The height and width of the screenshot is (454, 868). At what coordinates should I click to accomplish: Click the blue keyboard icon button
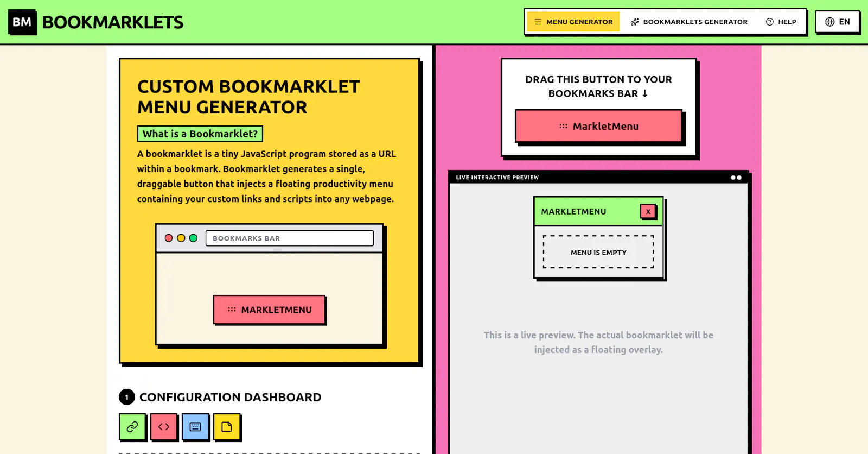(195, 427)
